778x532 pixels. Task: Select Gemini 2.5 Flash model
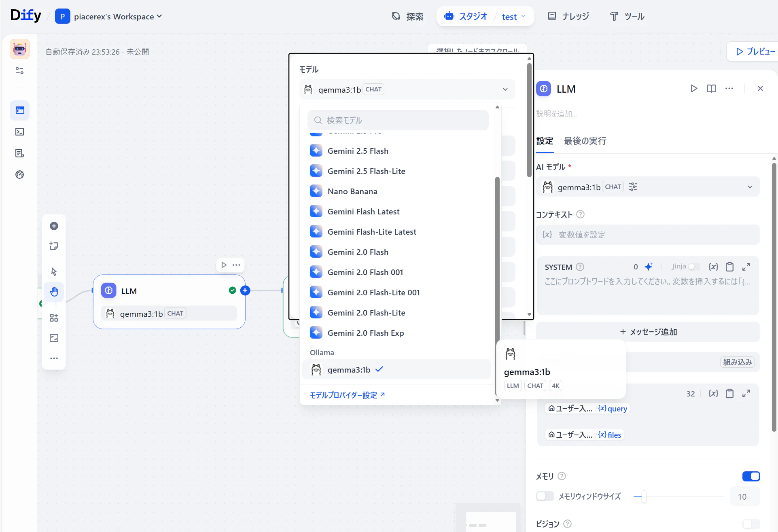point(396,151)
